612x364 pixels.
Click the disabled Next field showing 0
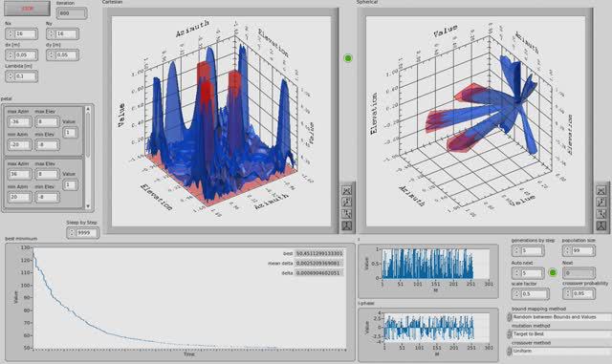[x=579, y=272]
